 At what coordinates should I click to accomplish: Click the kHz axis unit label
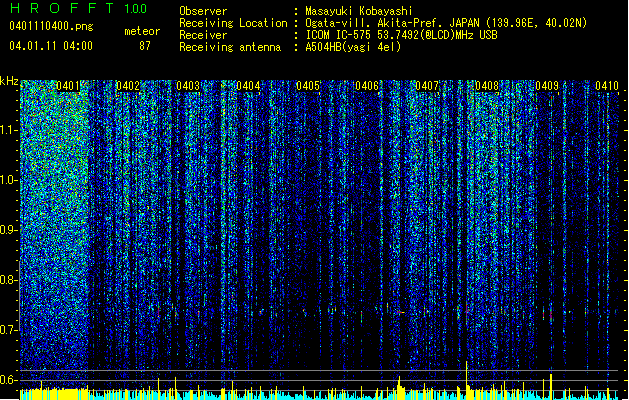9,81
